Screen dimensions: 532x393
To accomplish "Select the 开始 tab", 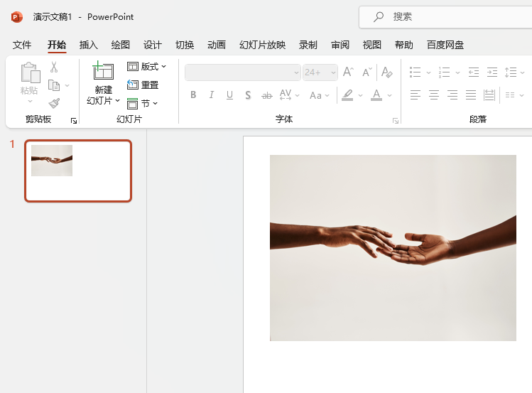I will click(57, 45).
